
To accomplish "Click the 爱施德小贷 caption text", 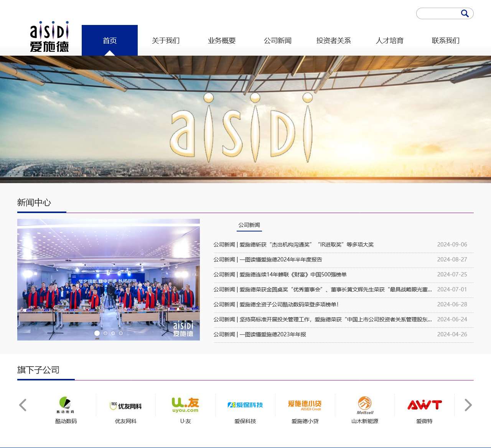I will 305,421.
